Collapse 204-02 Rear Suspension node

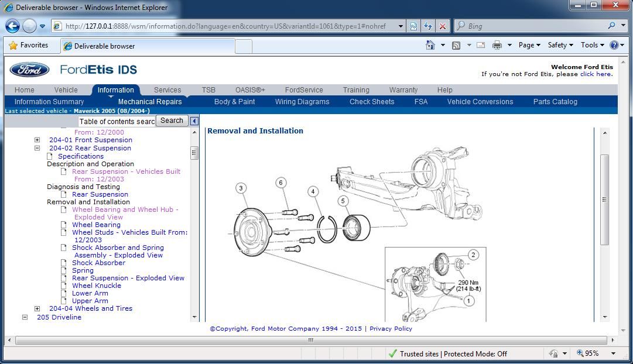[x=37, y=148]
